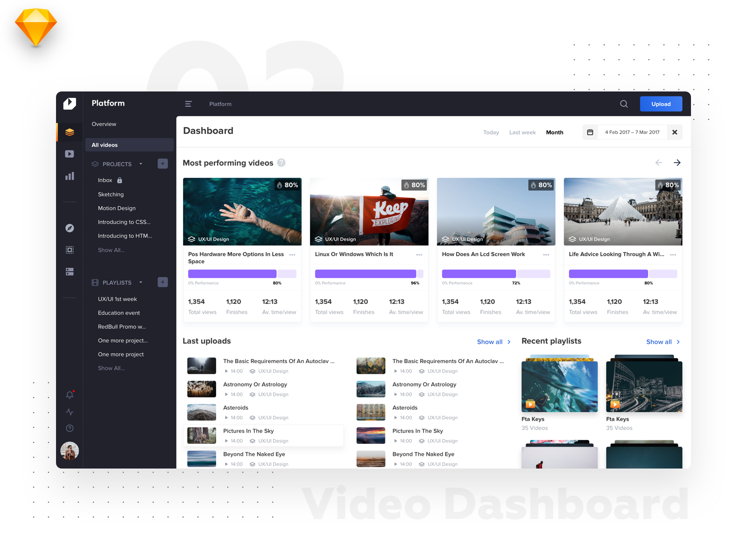The height and width of the screenshot is (560, 747).
Task: Select the bar chart analytics icon
Action: [x=69, y=176]
